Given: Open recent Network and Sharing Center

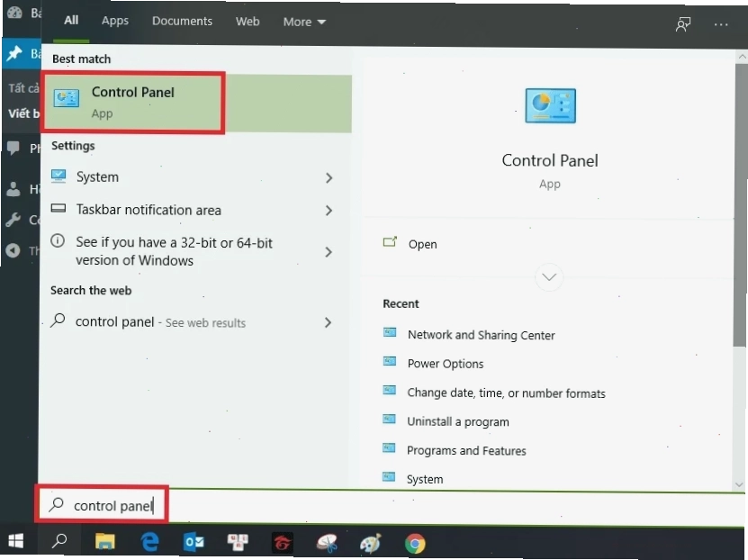Looking at the screenshot, I should (482, 335).
